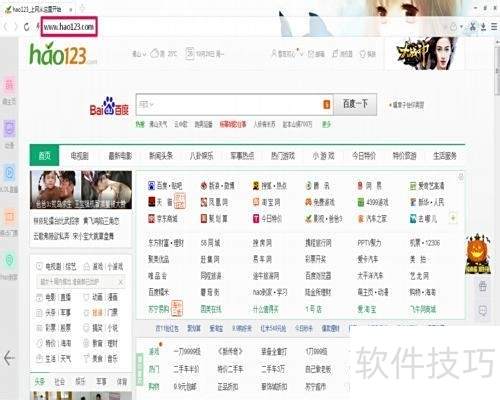Open a new tab with the plus icon
The height and width of the screenshot is (400, 500).
82,9
